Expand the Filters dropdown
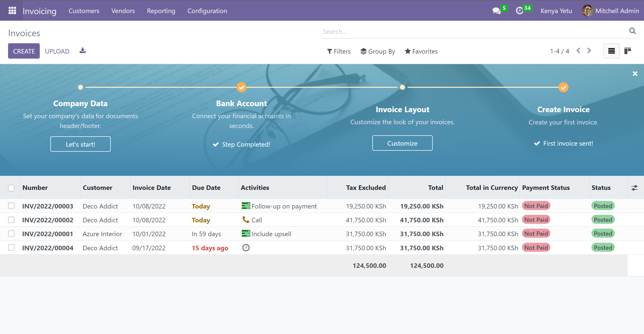 [x=339, y=51]
